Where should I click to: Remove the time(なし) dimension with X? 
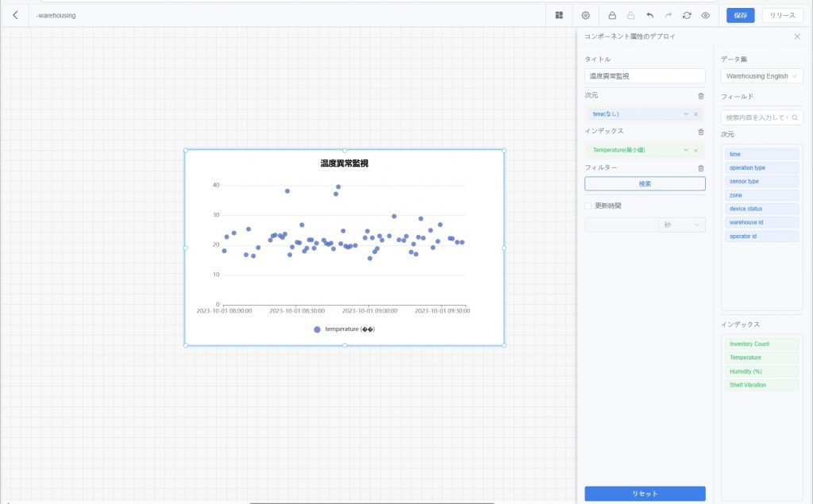pos(695,114)
